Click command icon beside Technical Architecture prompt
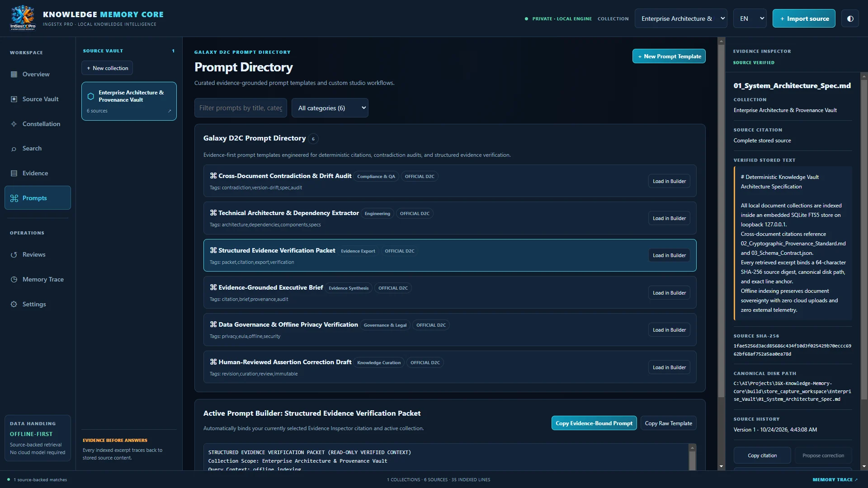Viewport: 868px width, 488px height. (213, 213)
